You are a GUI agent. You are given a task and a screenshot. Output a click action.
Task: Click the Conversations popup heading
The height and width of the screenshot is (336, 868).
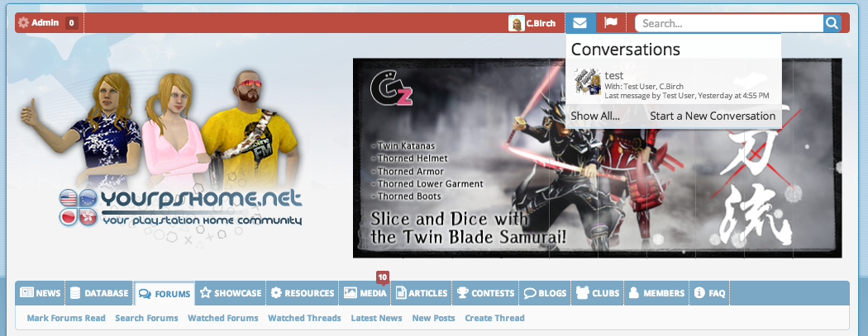point(626,50)
